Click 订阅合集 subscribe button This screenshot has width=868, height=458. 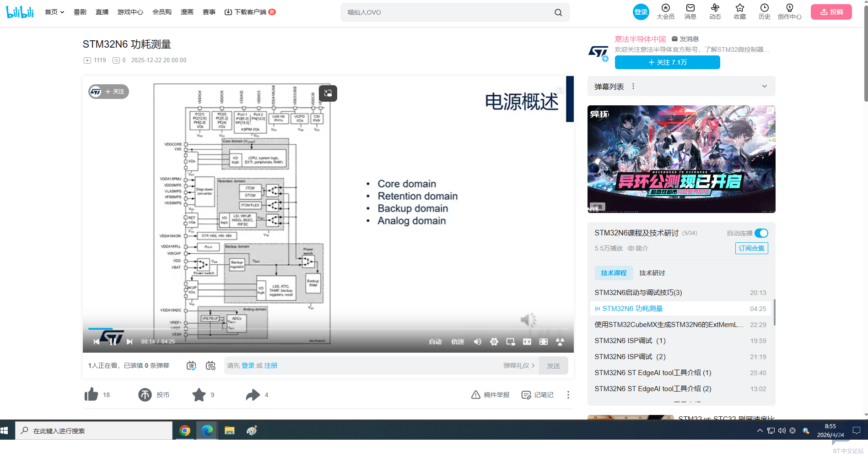751,248
